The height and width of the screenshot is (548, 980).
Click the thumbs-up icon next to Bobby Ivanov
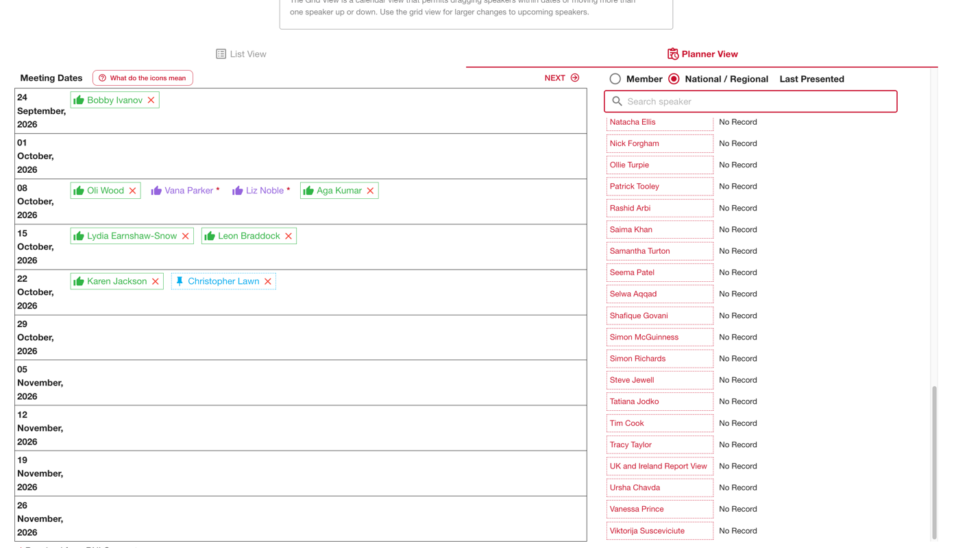tap(79, 100)
